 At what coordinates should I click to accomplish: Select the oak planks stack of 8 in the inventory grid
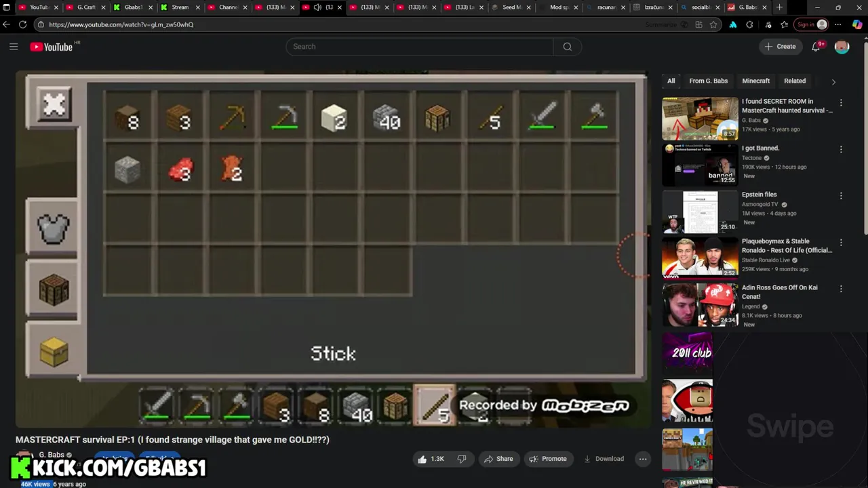click(127, 117)
